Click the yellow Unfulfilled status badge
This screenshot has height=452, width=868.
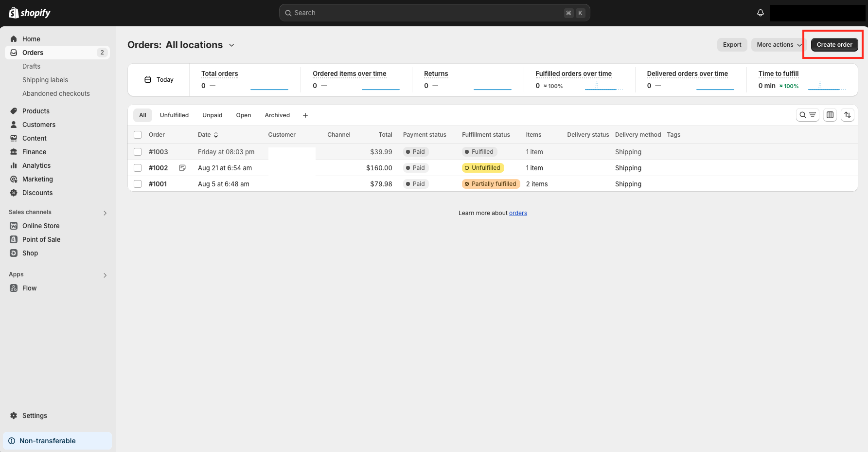483,168
